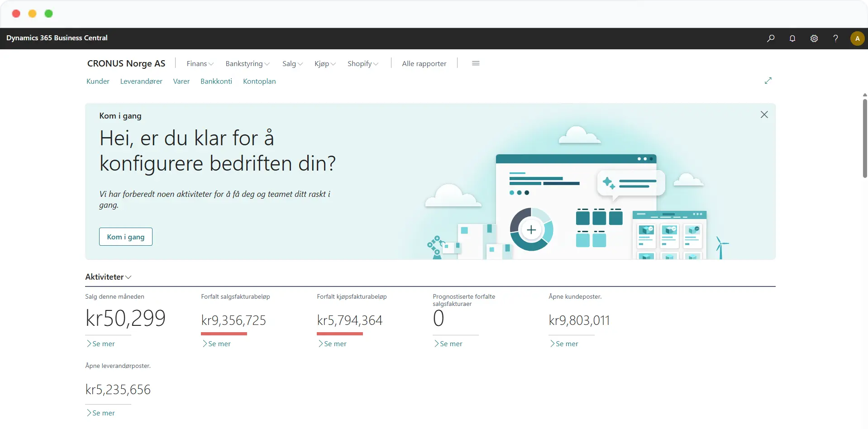868x429 pixels.
Task: Open the notifications bell
Action: (792, 38)
